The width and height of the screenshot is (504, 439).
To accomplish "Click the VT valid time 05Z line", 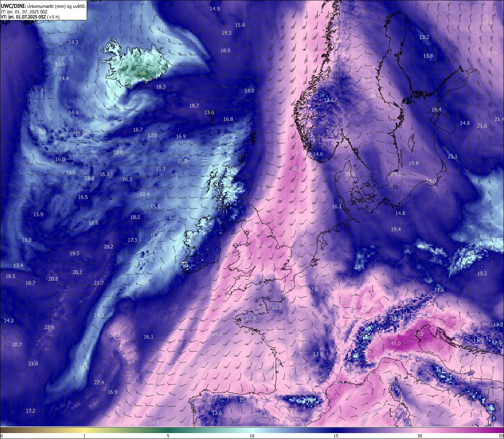I will click(x=30, y=17).
